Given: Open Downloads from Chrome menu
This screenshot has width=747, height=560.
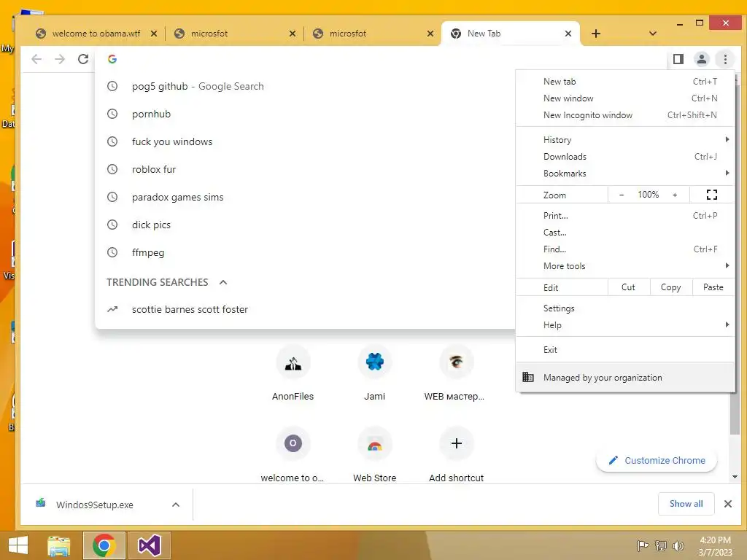Looking at the screenshot, I should click(625, 157).
